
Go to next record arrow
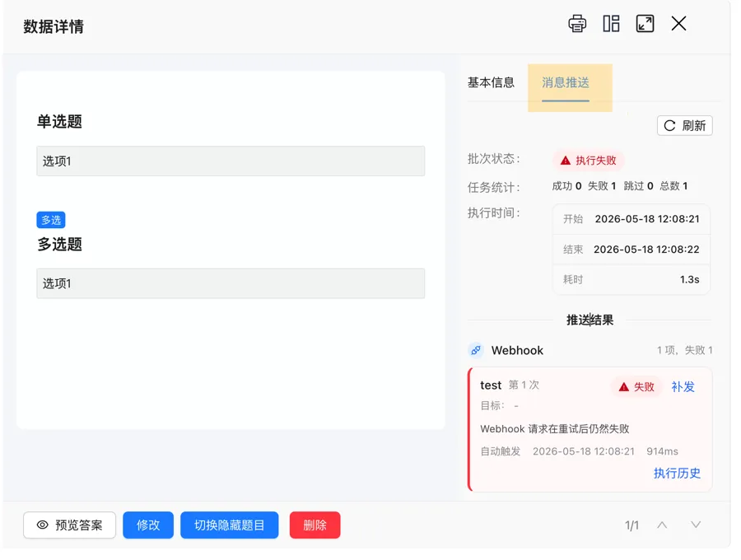pos(696,525)
